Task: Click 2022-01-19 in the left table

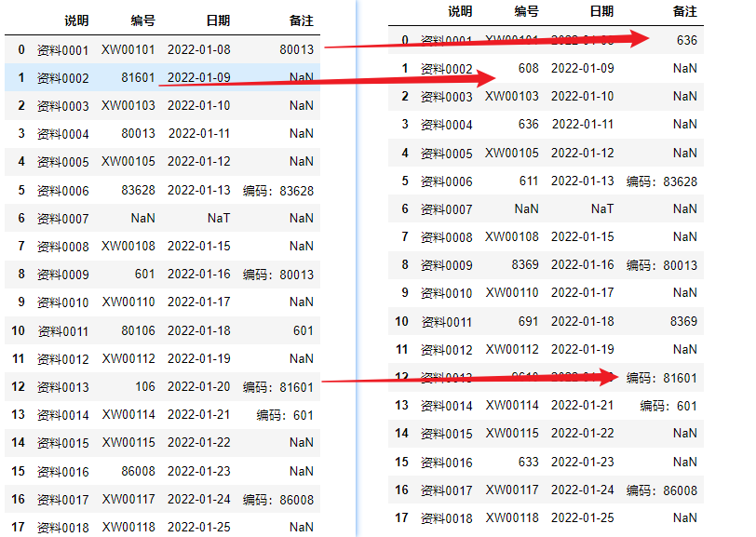Action: coord(199,358)
